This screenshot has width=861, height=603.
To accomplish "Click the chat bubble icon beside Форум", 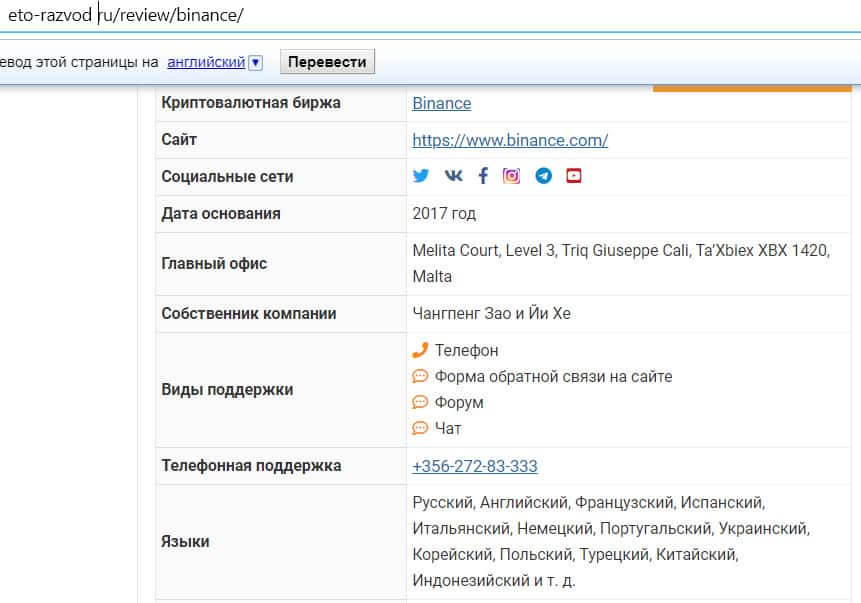I will [x=420, y=402].
